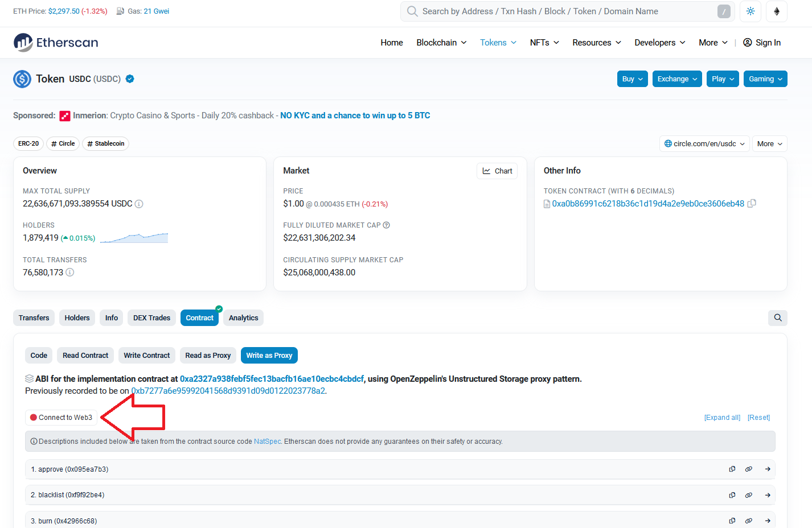Click the help icon beside Fully Diluted Market Cap
812x528 pixels.
(387, 225)
